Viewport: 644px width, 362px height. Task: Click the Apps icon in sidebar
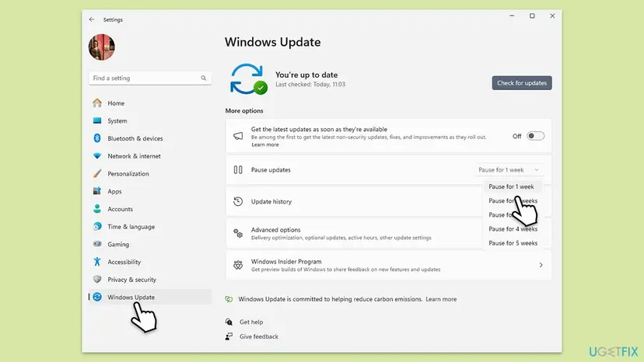(97, 191)
